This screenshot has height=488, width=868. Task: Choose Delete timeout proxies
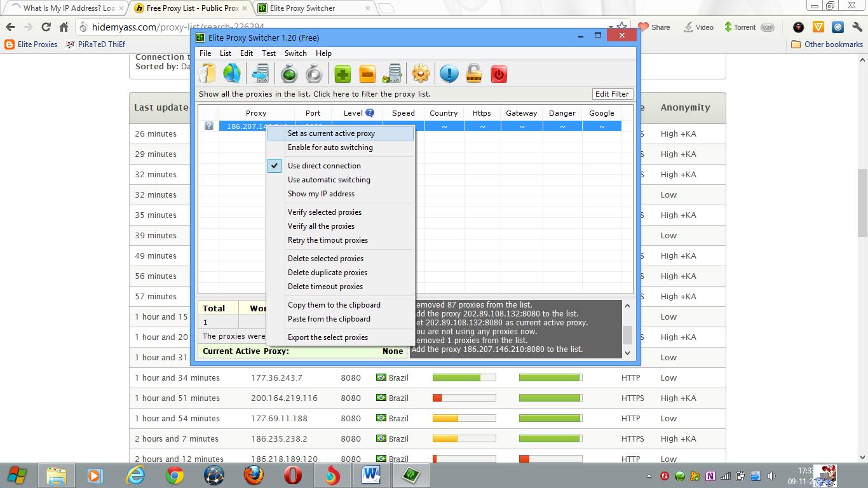coord(340,287)
